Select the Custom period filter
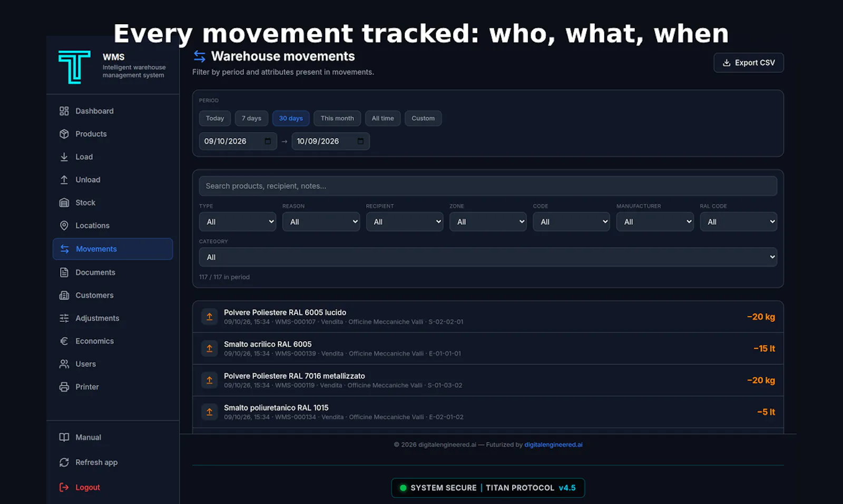 423,118
